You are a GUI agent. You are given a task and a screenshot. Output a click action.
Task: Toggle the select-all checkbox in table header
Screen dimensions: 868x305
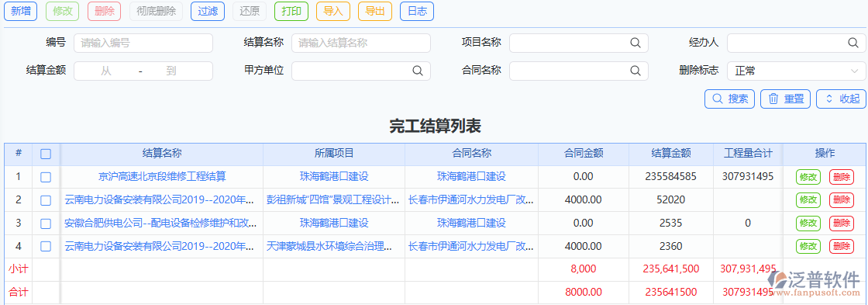coord(46,154)
